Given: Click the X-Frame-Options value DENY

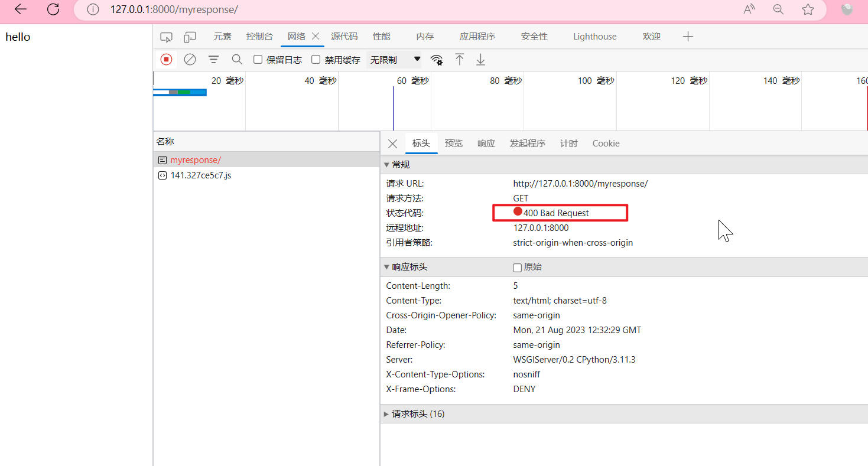Looking at the screenshot, I should coord(524,389).
